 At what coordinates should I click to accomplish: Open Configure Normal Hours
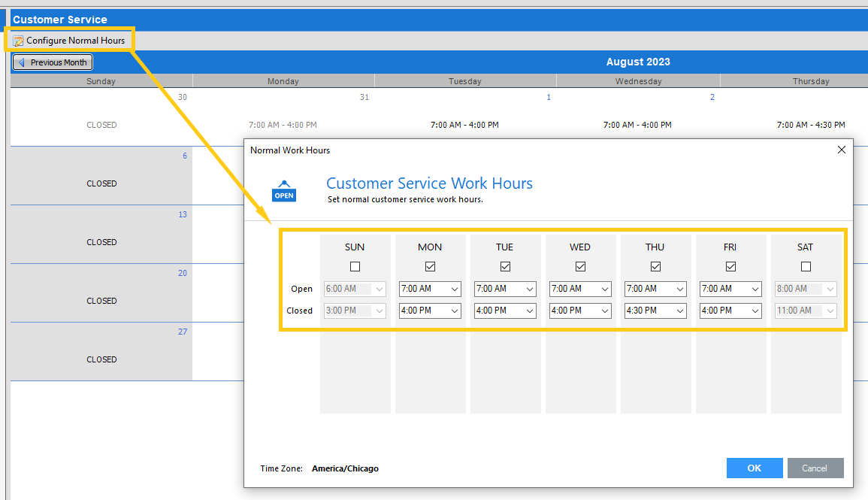(69, 41)
